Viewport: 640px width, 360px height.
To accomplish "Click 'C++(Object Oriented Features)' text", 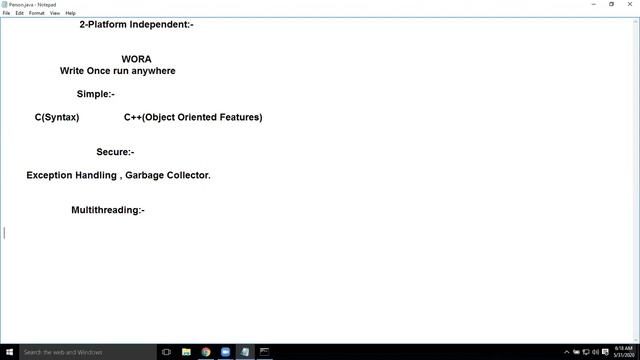I will click(x=193, y=117).
